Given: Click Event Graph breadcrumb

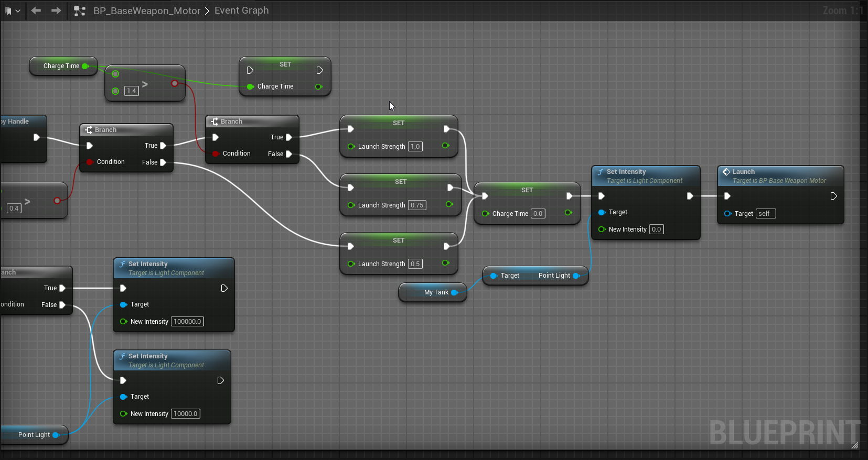Looking at the screenshot, I should pyautogui.click(x=241, y=10).
